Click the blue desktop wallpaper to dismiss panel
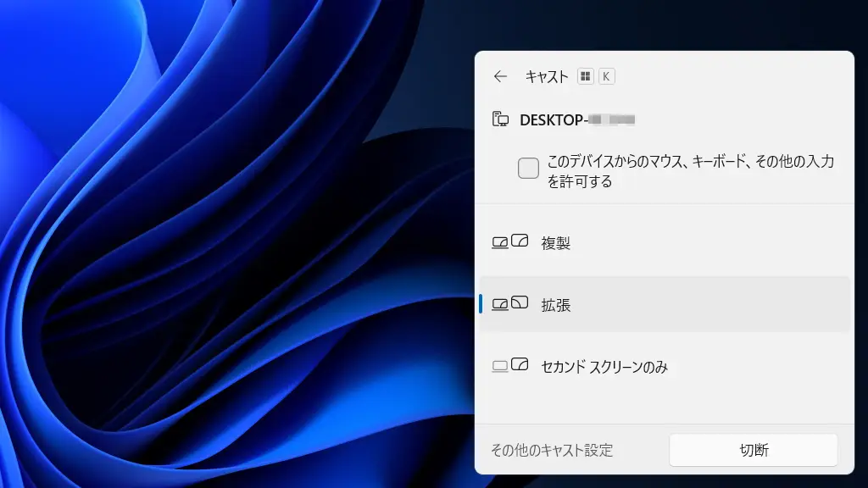Screen dimensions: 868x488 pyautogui.click(x=212, y=254)
